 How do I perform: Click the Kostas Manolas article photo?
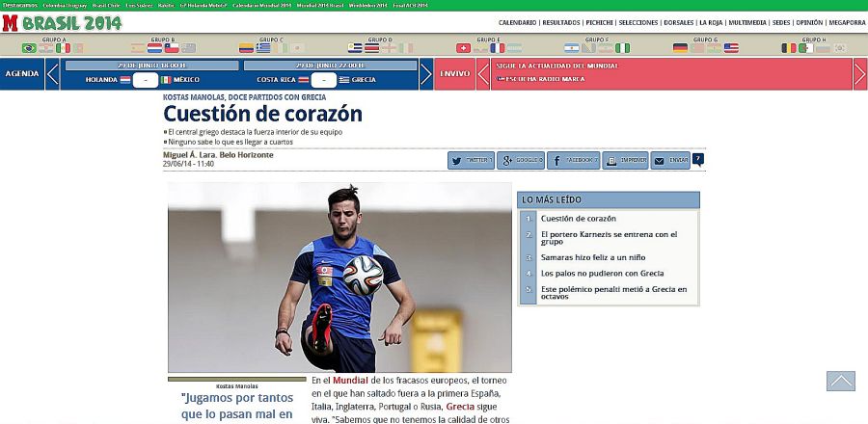(339, 278)
